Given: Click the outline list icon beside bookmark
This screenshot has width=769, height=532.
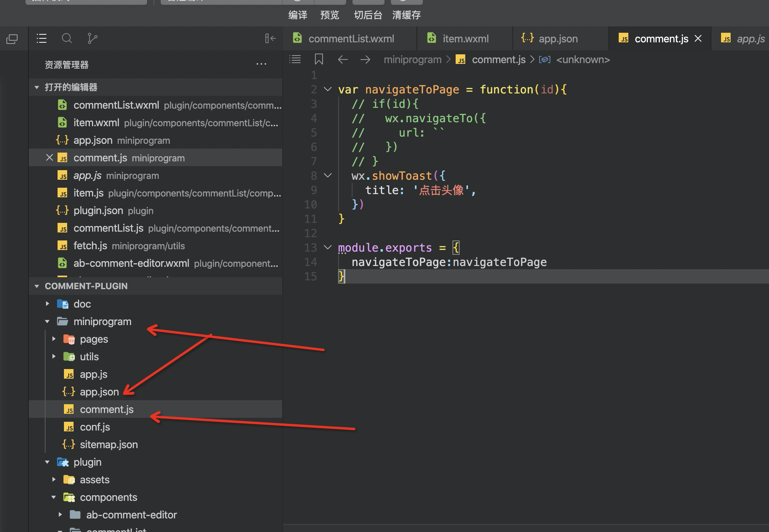Looking at the screenshot, I should [295, 60].
